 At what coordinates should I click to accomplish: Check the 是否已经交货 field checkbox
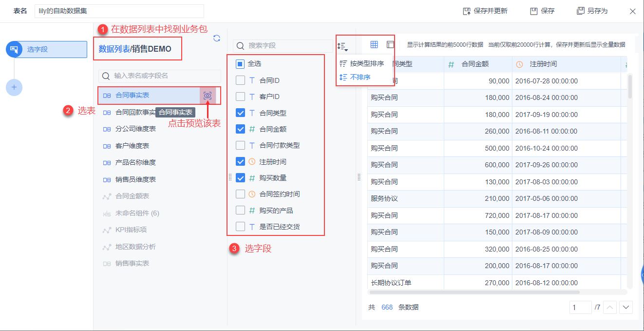click(240, 227)
